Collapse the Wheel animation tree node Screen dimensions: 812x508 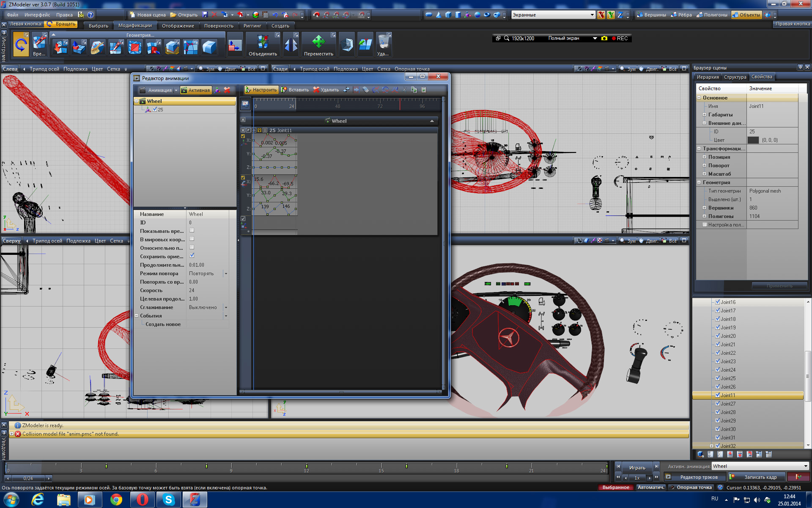[x=137, y=101]
